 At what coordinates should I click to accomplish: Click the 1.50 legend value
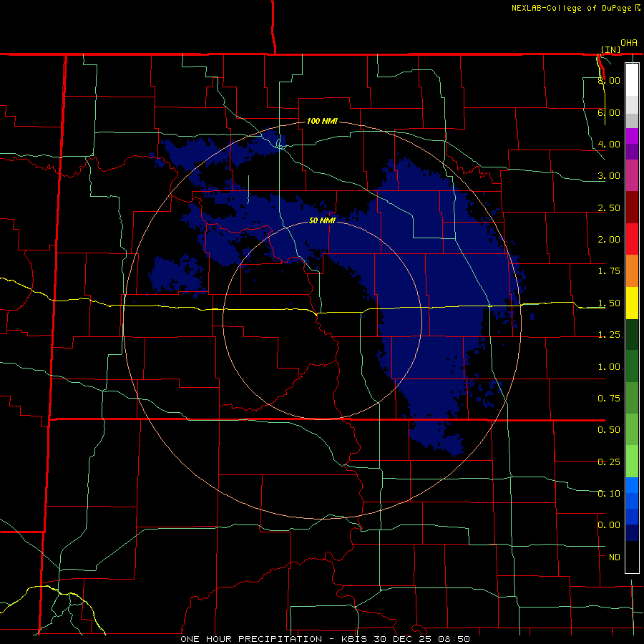[609, 303]
